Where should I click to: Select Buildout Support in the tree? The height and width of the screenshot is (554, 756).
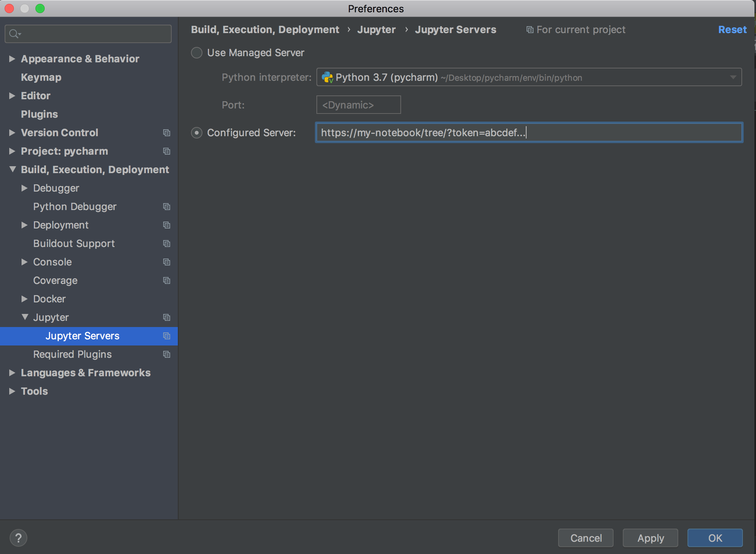coord(74,244)
